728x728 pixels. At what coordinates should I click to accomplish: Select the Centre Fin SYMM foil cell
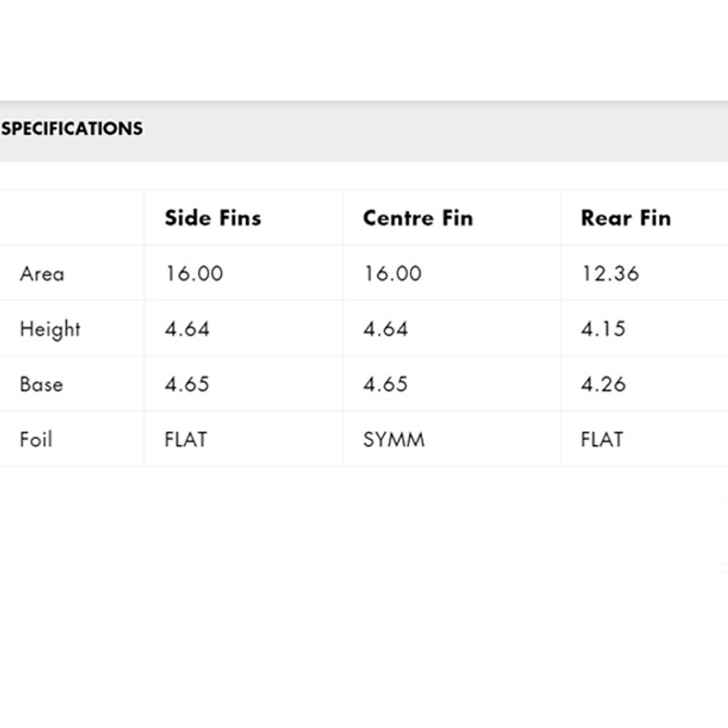(x=394, y=440)
